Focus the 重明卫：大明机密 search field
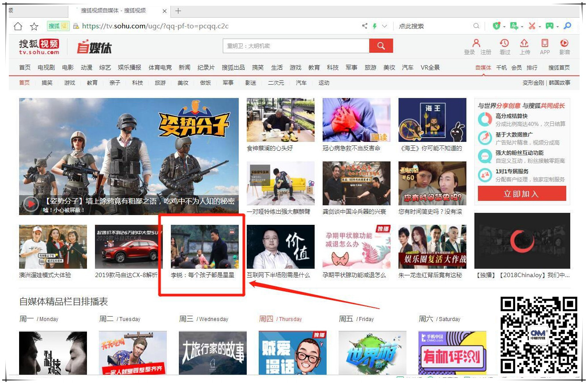 click(296, 46)
